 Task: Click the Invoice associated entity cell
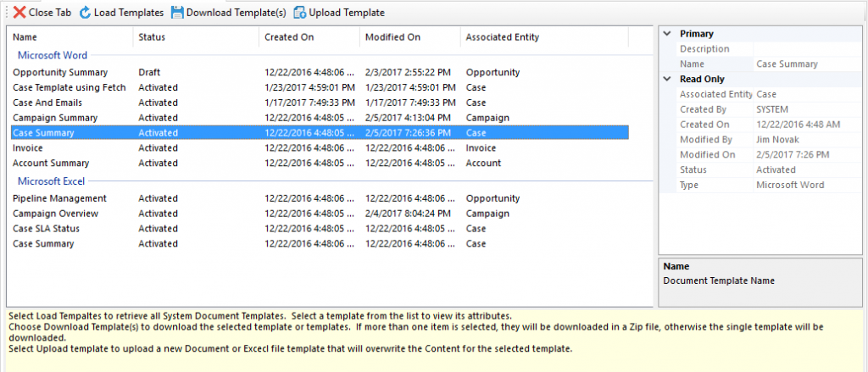coord(481,147)
